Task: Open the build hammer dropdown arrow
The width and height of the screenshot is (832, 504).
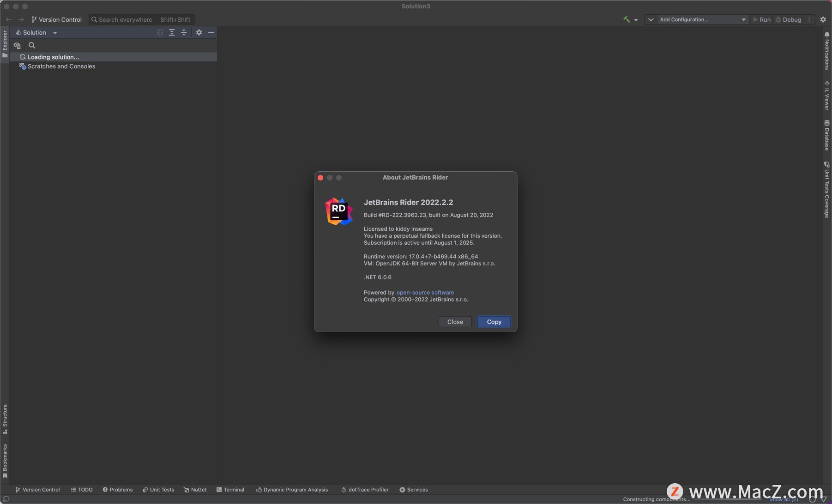Action: point(636,20)
